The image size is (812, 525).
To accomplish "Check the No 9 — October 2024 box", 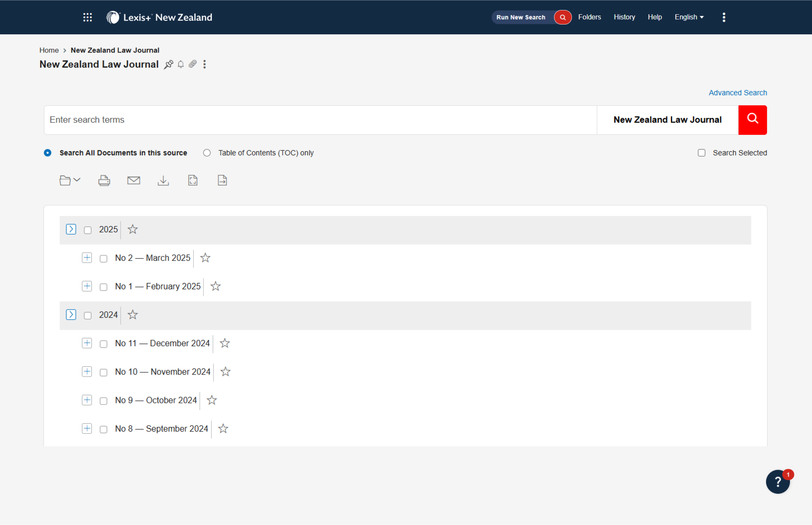I will point(103,401).
